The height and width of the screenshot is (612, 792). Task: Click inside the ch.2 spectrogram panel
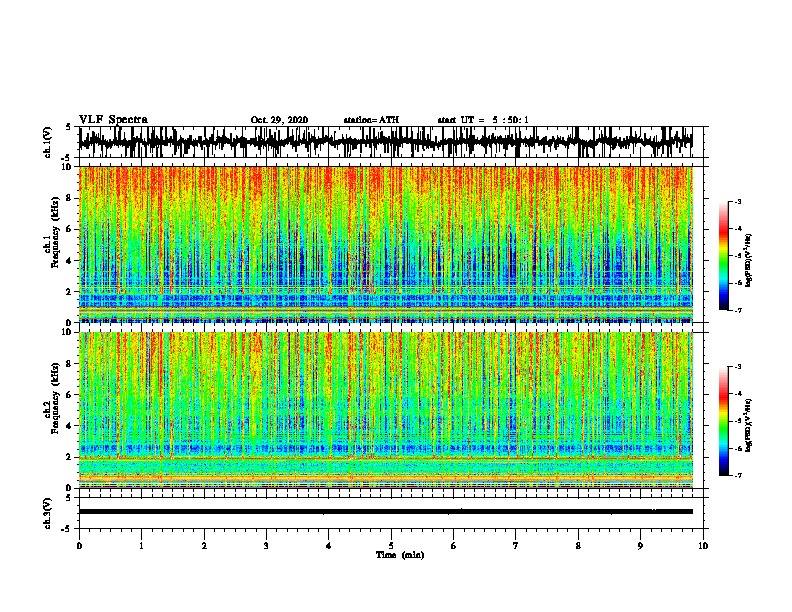click(x=386, y=410)
